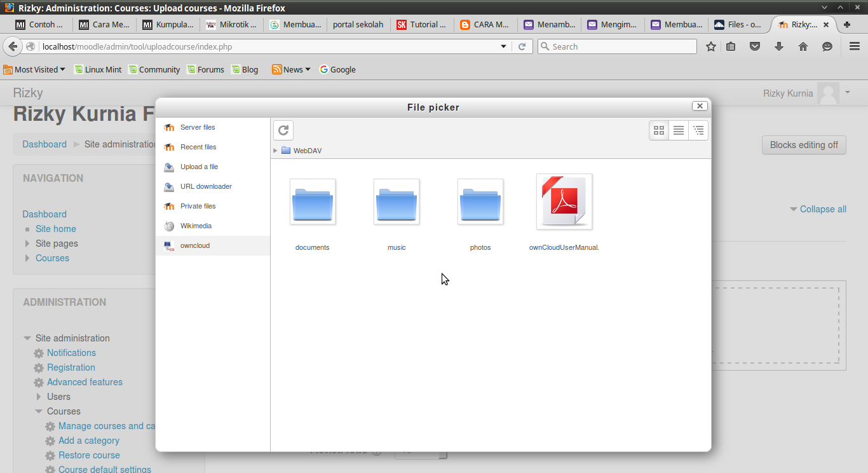Image resolution: width=868 pixels, height=473 pixels.
Task: Show your bookmarks list
Action: 731,46
